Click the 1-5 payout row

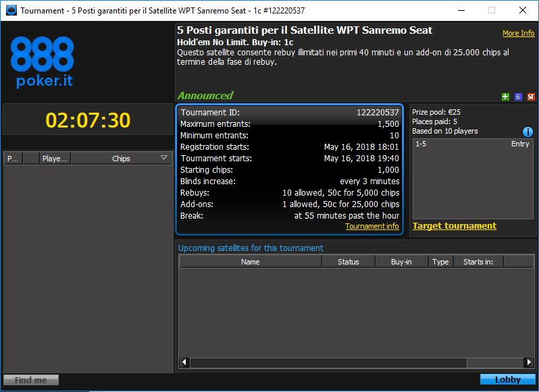pyautogui.click(x=473, y=144)
